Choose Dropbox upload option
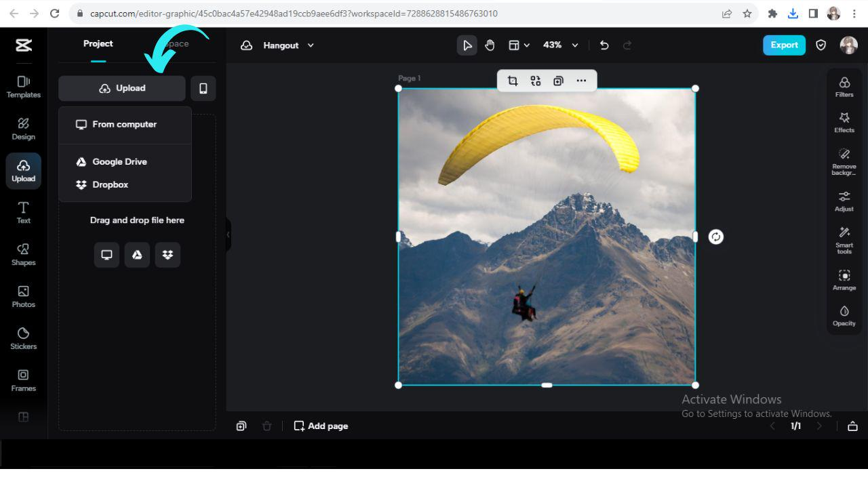 click(x=125, y=184)
